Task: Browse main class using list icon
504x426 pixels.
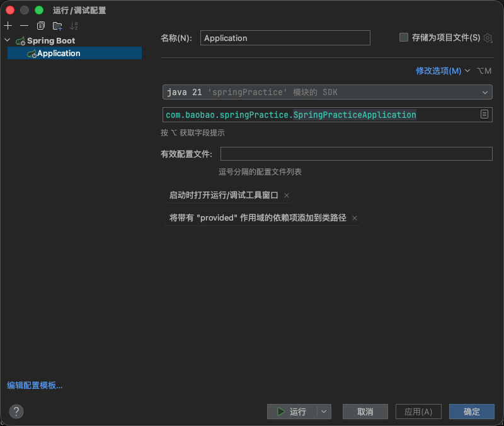Action: [x=484, y=114]
